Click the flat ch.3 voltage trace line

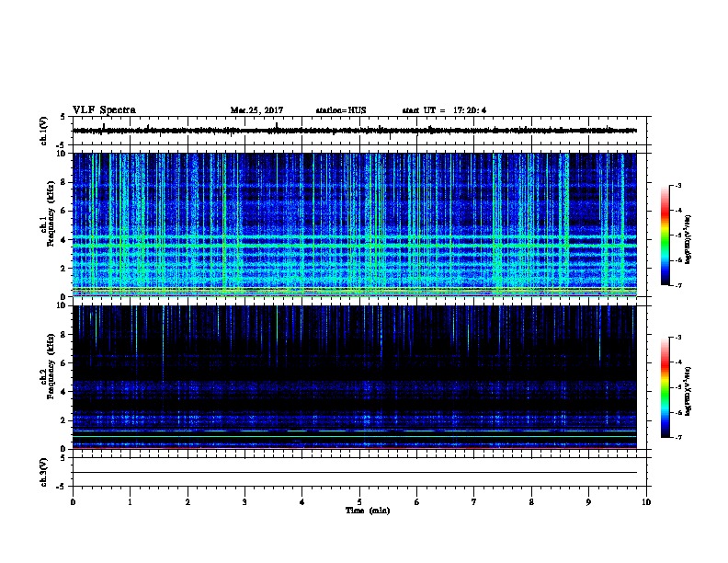click(355, 473)
